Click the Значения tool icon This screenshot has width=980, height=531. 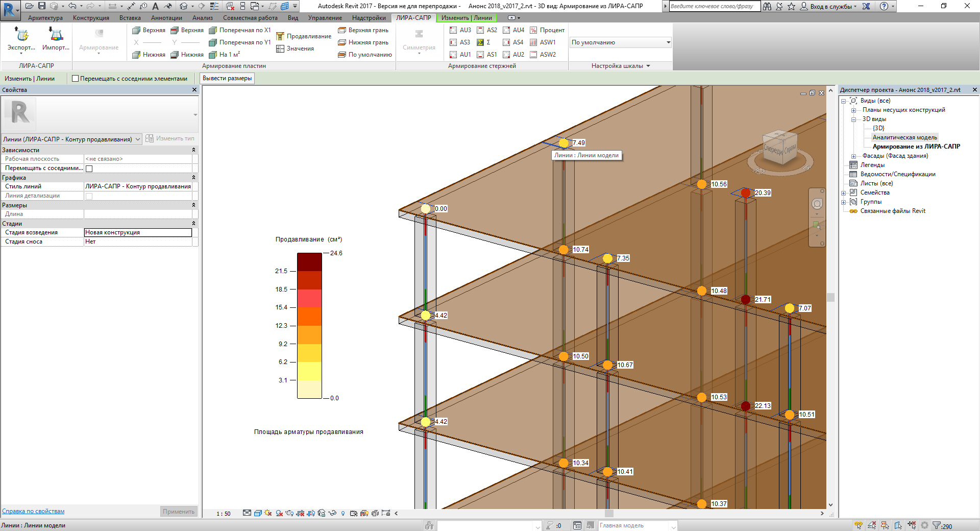(280, 49)
